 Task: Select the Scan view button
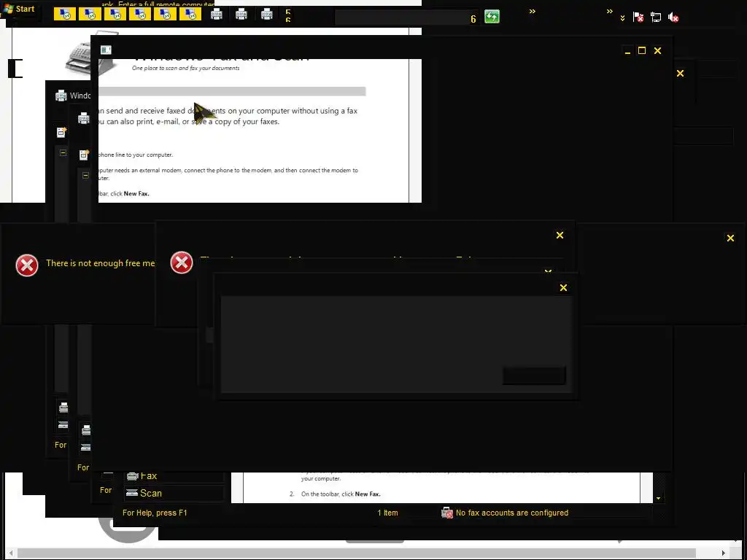click(174, 494)
